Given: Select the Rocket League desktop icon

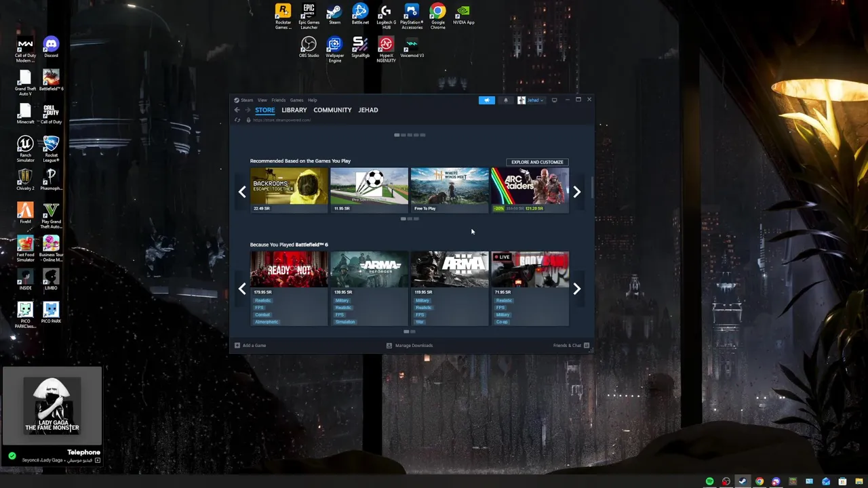Looking at the screenshot, I should pyautogui.click(x=51, y=149).
